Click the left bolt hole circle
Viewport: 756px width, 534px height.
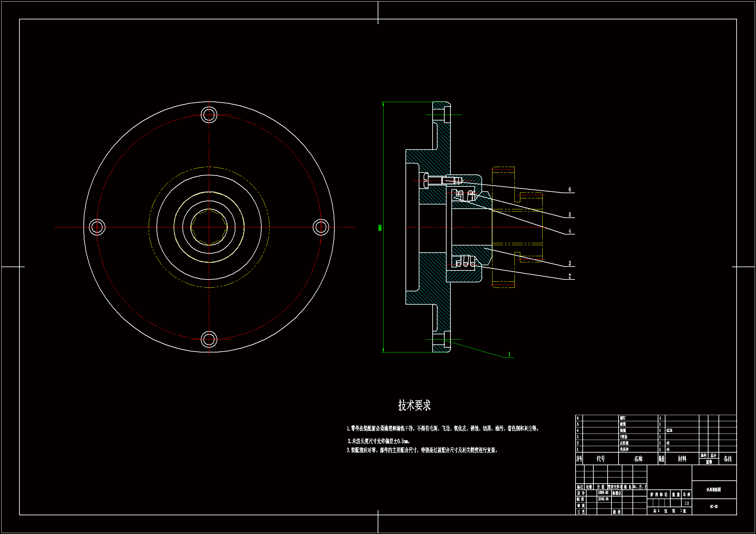tap(97, 227)
